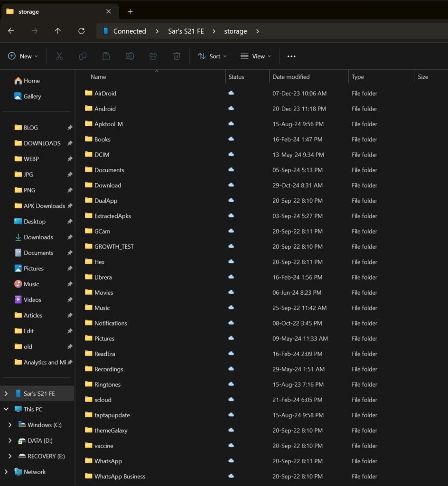Expand Sar's S21 FE tree node
This screenshot has height=486, width=448.
click(x=6, y=393)
